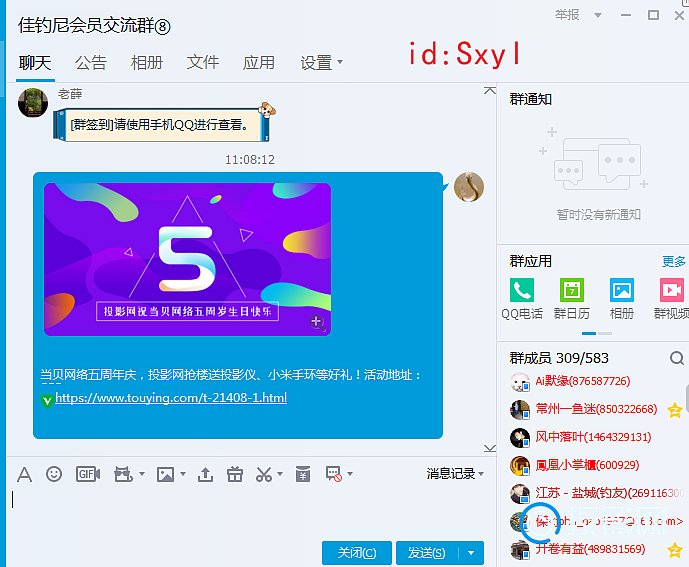Expand the send options arrow beside 发送

point(471,553)
